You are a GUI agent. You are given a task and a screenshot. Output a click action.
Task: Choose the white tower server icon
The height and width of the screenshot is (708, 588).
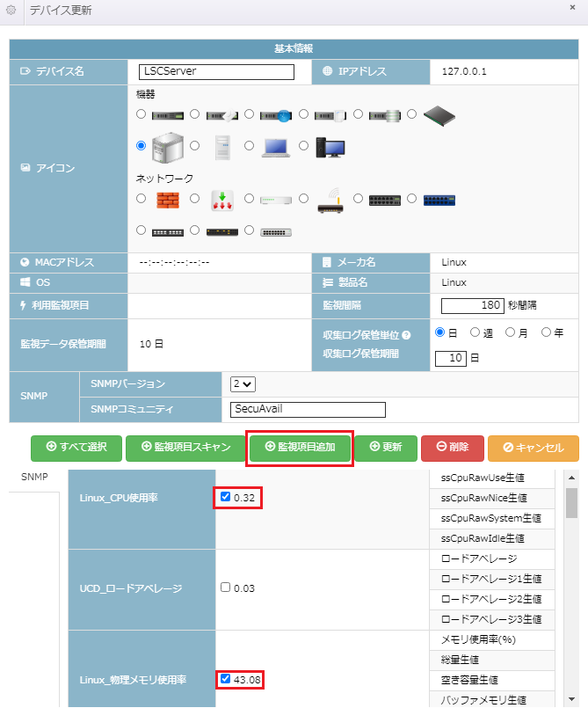222,147
